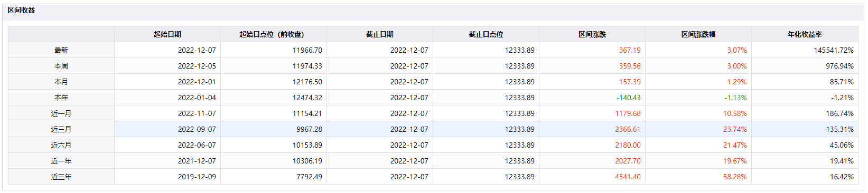The width and height of the screenshot is (868, 193).
Task: Click the 截止日期 column header
Action: [380, 34]
